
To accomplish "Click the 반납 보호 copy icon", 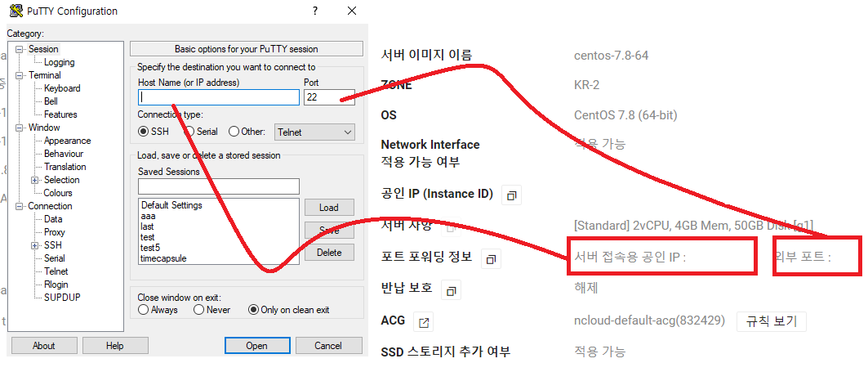I will click(452, 290).
